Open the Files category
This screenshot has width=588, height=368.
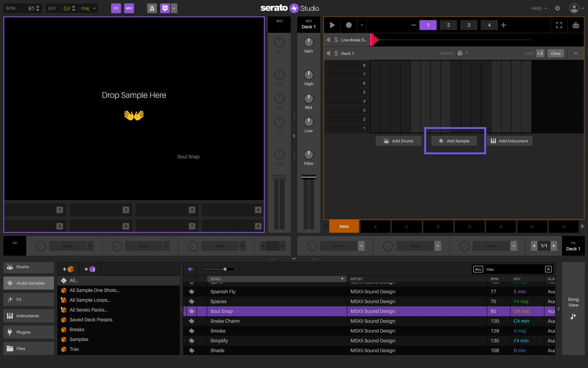coord(29,348)
